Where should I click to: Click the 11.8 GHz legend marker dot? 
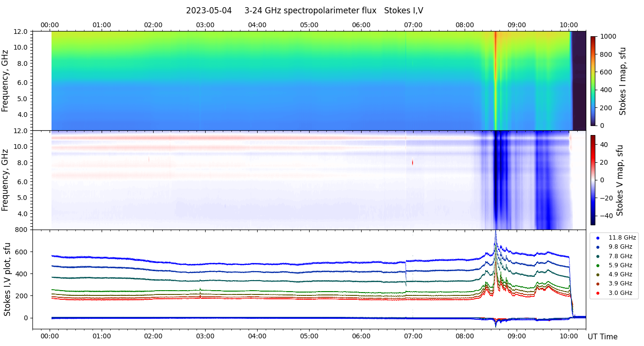pos(598,238)
